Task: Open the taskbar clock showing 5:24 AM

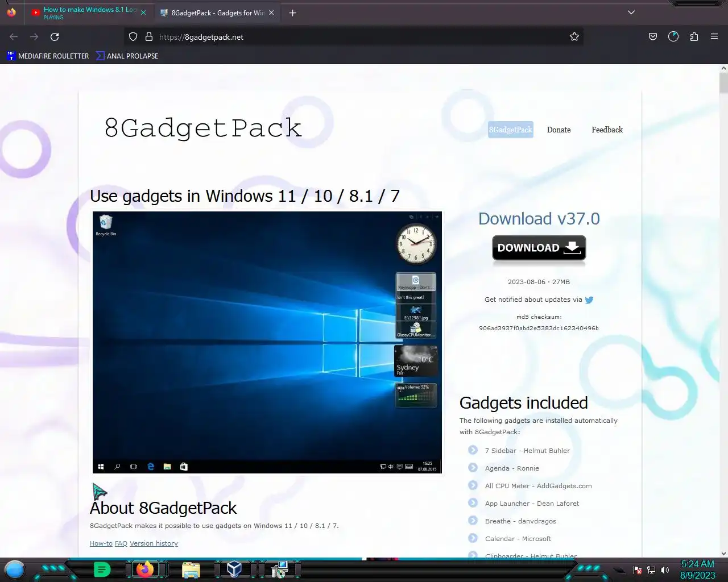Action: [698, 569]
